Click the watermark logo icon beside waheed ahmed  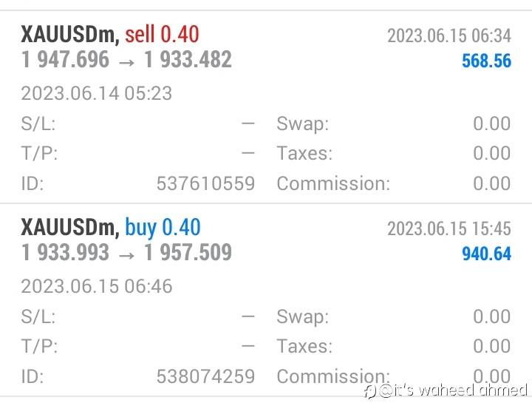[x=370, y=390]
